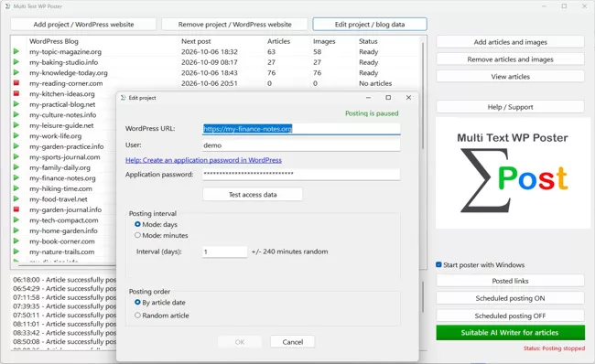Open View articles
Screen dimensions: 595x364
click(x=510, y=76)
